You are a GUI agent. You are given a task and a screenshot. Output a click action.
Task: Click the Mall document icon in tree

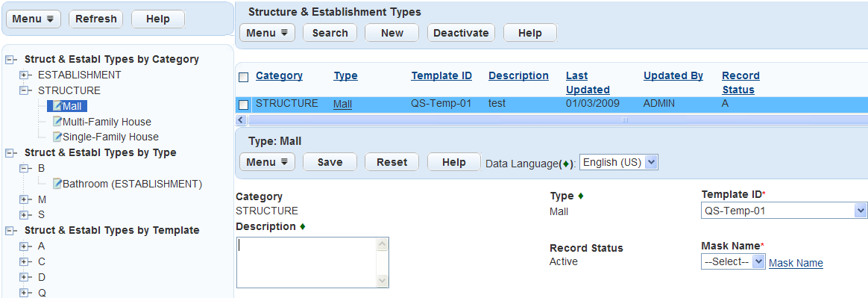57,105
